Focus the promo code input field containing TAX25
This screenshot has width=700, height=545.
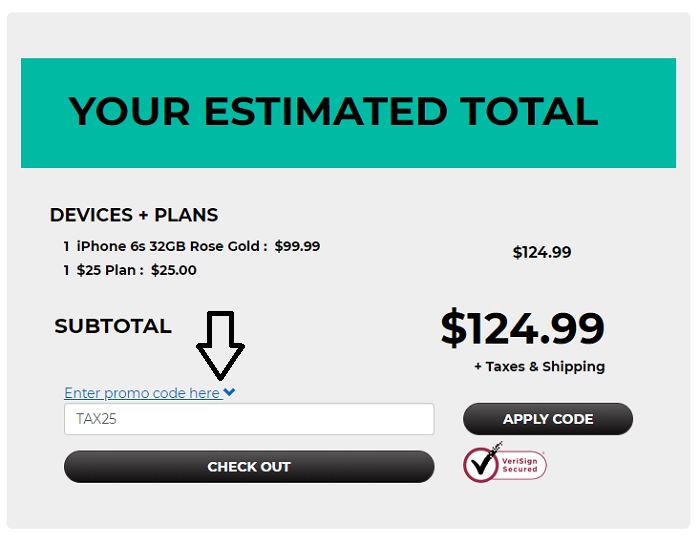[249, 419]
